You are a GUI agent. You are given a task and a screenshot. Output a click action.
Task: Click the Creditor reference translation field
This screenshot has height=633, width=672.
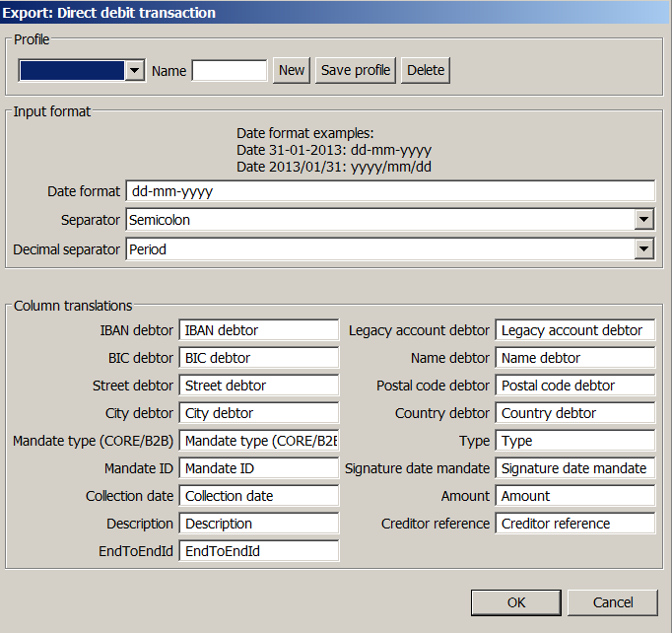pos(575,524)
